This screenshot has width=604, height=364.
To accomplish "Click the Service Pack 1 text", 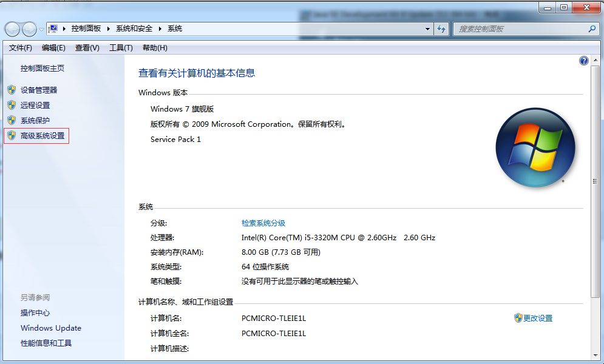I will (x=175, y=140).
